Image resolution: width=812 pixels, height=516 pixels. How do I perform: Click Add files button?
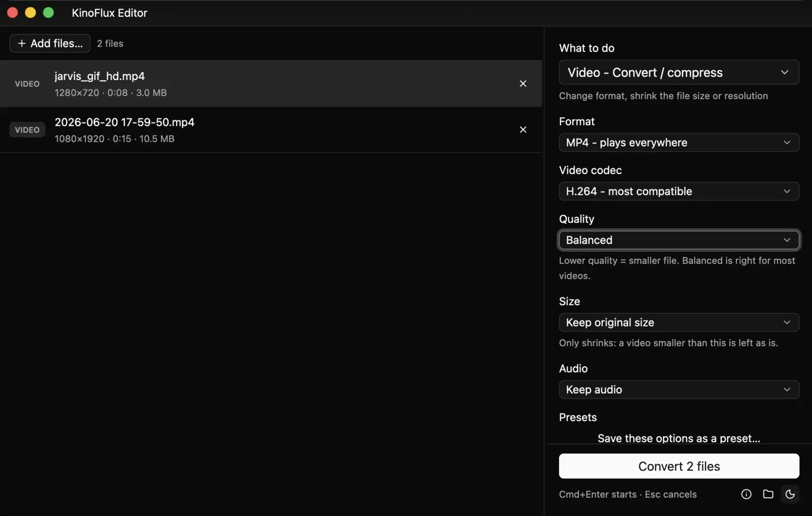(50, 44)
